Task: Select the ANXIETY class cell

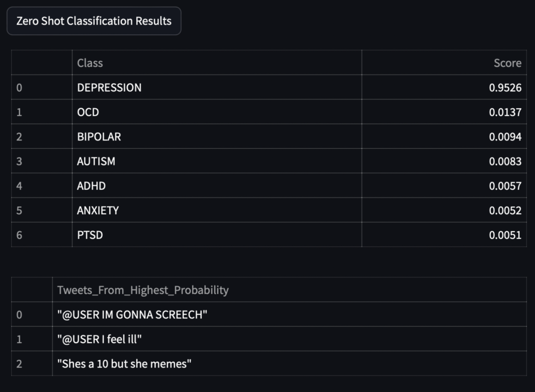Action: [x=98, y=210]
